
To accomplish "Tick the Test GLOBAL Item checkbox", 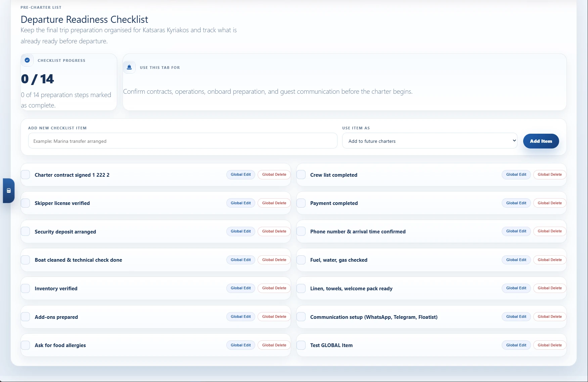I will [301, 345].
